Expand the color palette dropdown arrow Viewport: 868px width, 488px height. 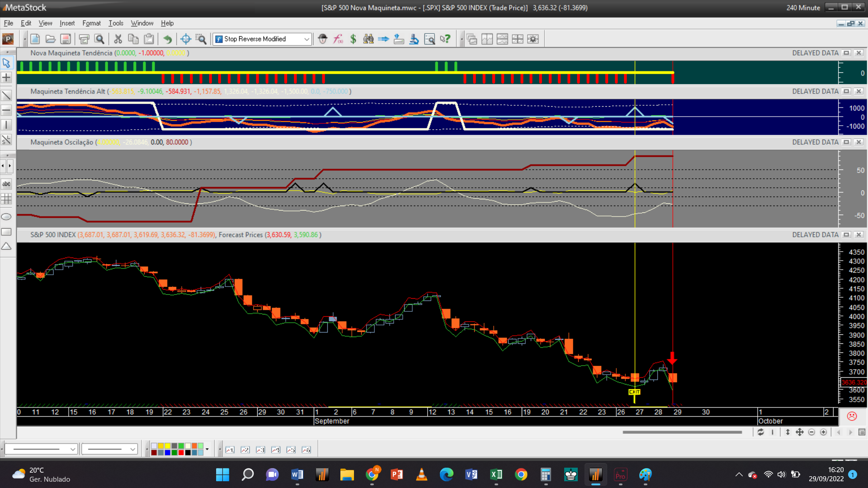point(207,449)
